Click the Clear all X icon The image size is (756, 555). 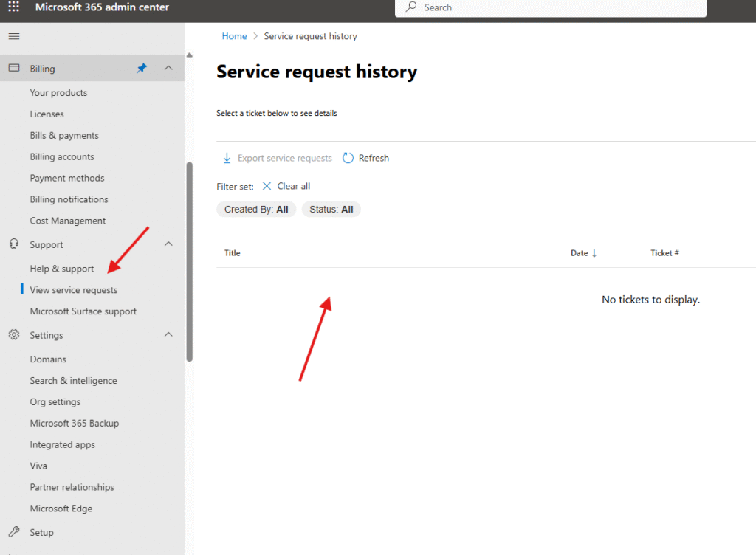pos(267,186)
